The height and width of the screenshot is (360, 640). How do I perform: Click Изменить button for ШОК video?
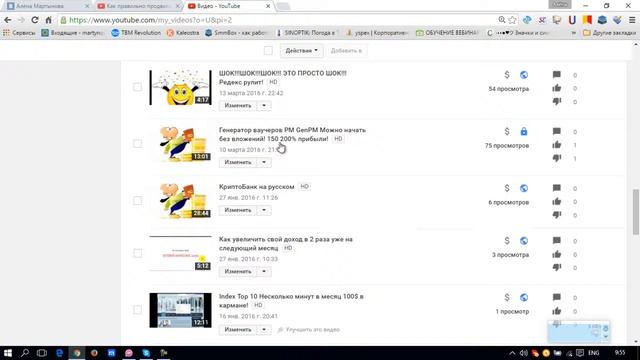238,106
